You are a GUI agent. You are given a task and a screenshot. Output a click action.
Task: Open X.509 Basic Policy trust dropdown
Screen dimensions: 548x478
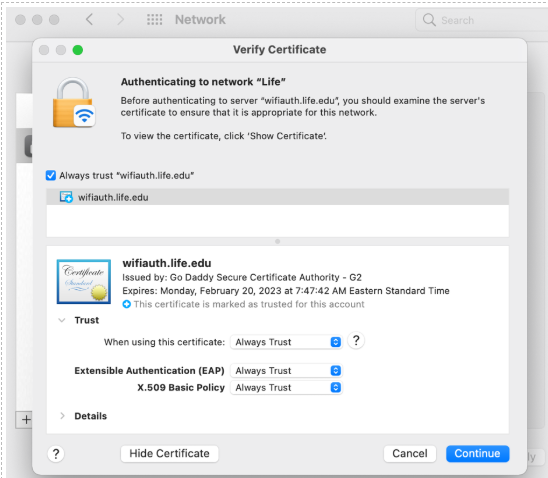(286, 388)
